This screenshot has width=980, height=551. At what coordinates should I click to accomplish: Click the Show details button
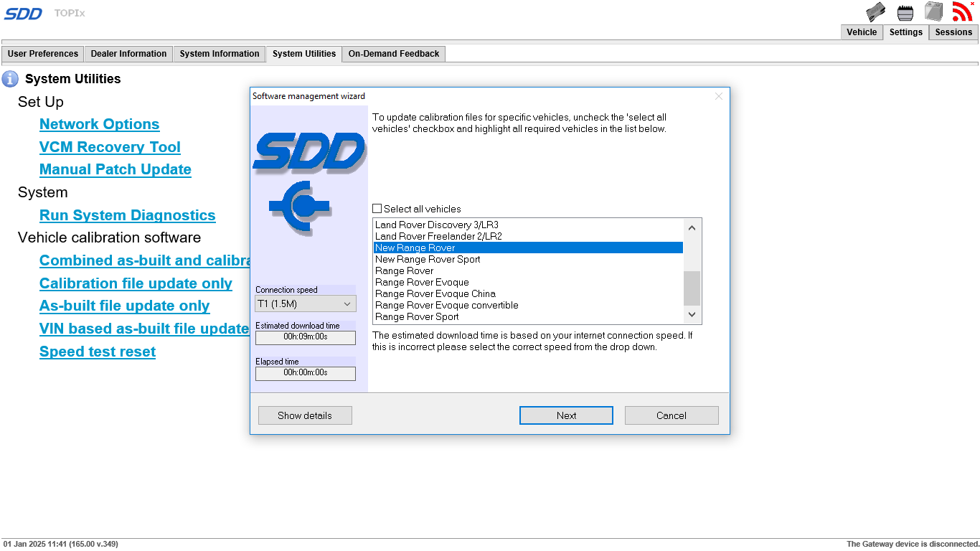[305, 415]
